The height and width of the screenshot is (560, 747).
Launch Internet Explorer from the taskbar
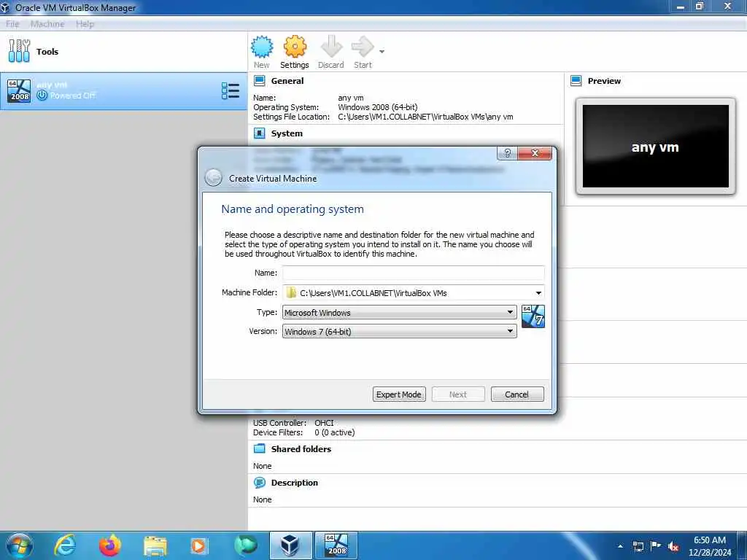(x=65, y=545)
